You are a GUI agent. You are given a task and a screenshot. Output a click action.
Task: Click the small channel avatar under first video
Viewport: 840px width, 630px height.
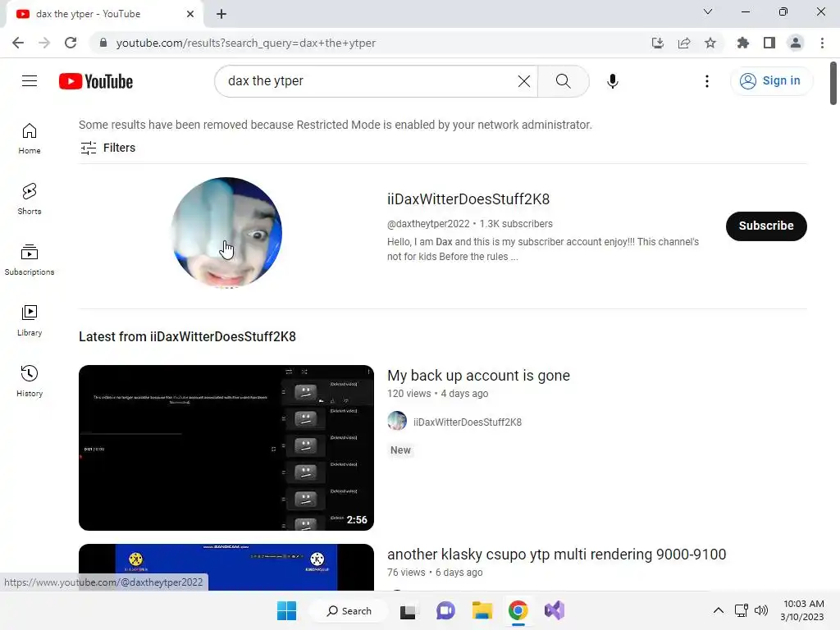pos(397,421)
